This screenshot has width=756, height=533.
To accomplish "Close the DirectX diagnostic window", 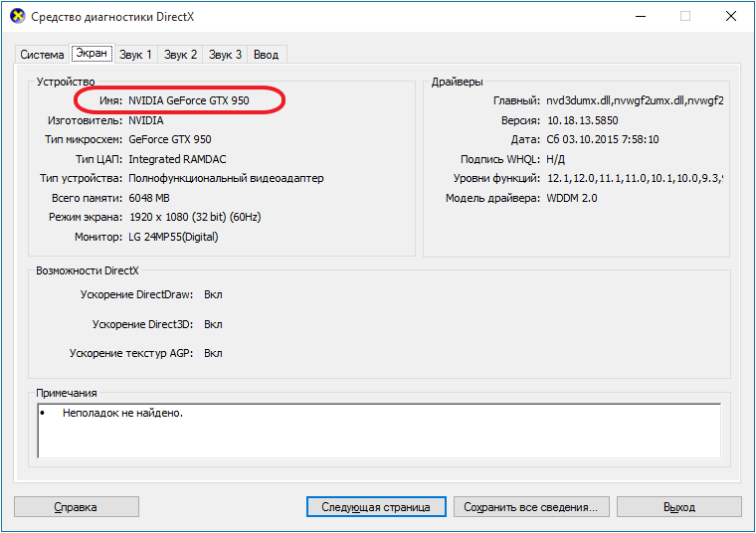I will [x=731, y=16].
